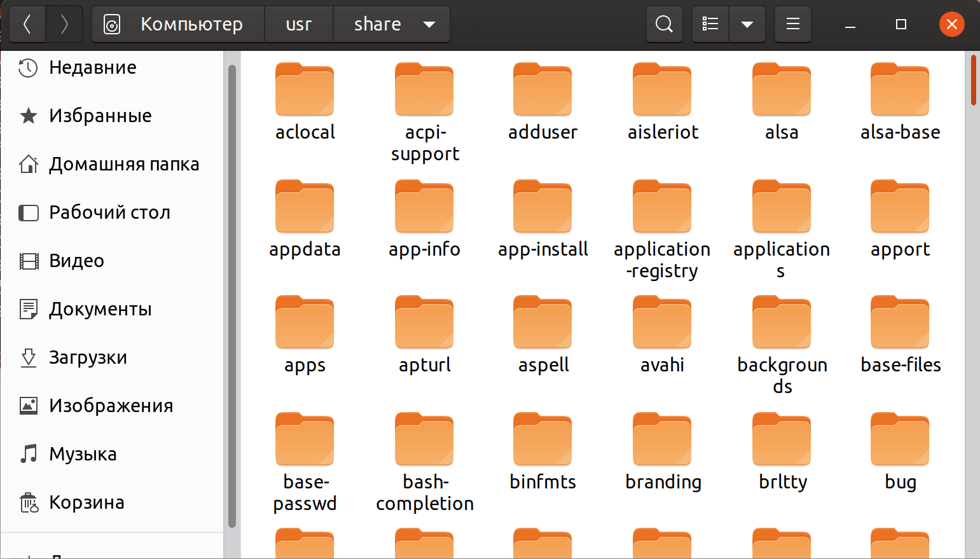This screenshot has height=559, width=980.
Task: Open Видео in sidebar
Action: click(112, 261)
